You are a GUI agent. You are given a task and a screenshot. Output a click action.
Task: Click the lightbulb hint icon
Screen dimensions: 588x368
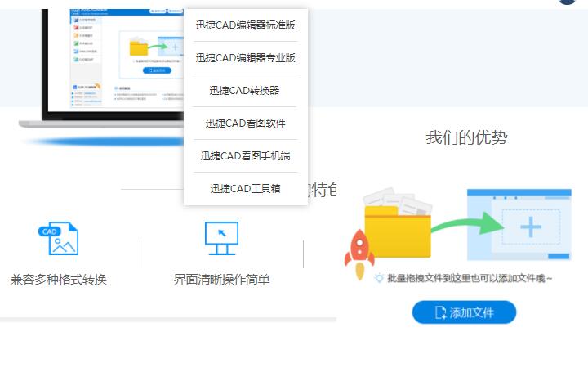[379, 278]
